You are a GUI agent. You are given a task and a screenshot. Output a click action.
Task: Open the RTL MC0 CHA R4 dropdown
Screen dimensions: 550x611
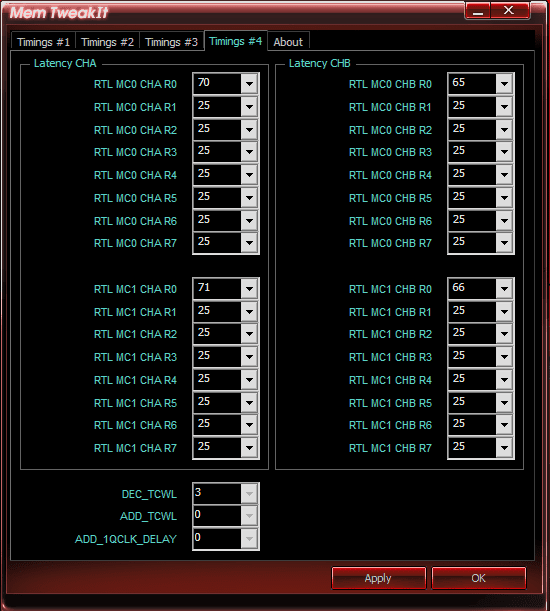pos(249,175)
